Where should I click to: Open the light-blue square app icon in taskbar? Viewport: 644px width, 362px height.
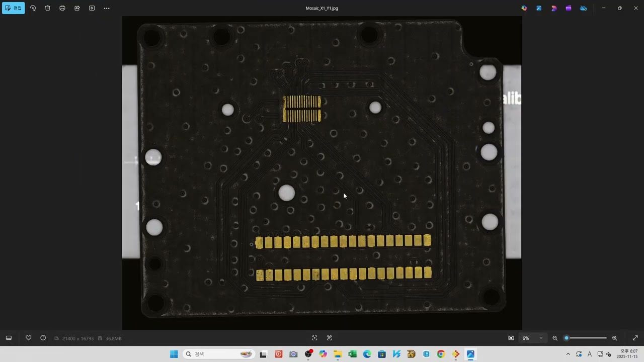[426, 354]
